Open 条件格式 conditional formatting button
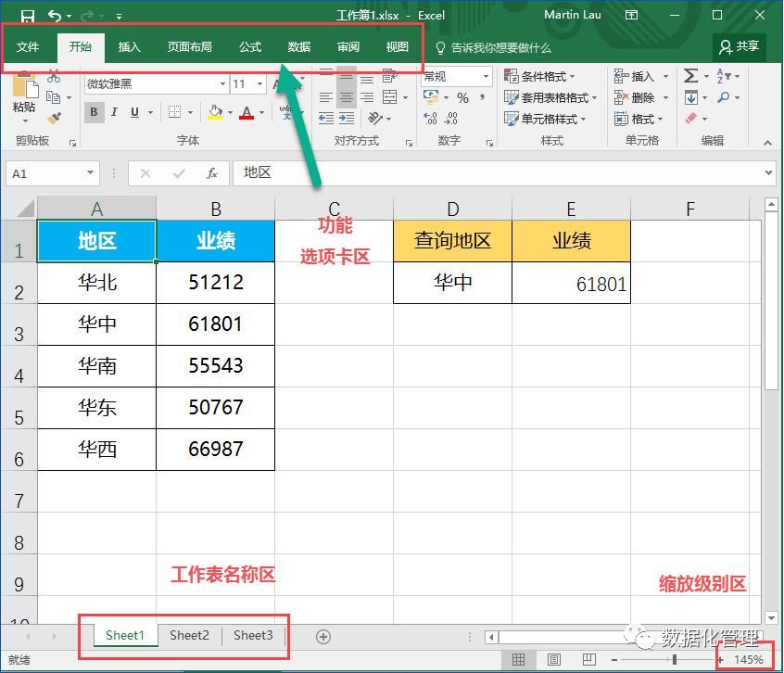 [x=540, y=76]
